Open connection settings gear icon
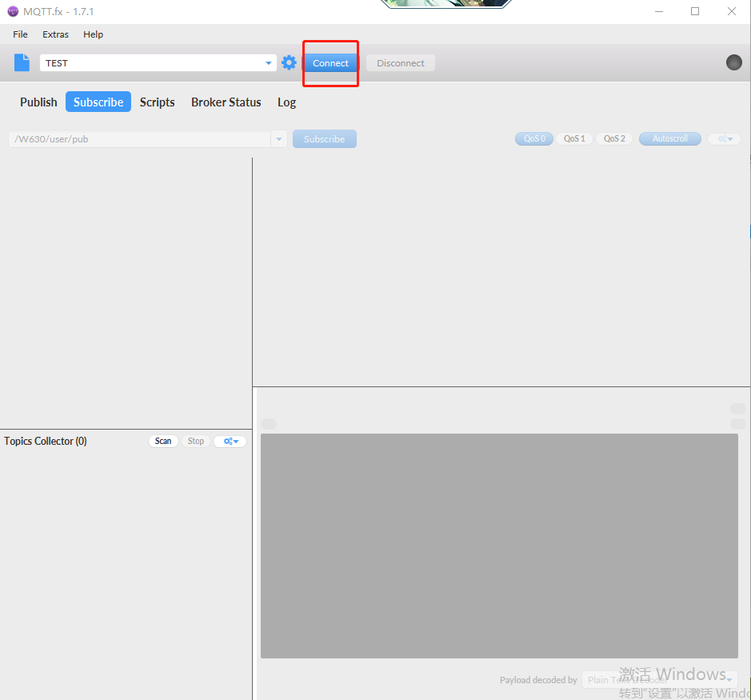This screenshot has height=700, width=751. coord(289,63)
